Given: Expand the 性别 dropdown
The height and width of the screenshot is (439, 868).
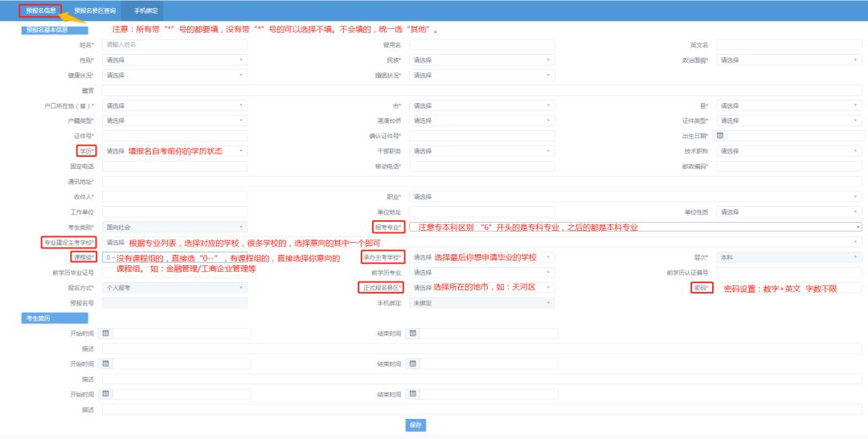Looking at the screenshot, I should tap(174, 60).
